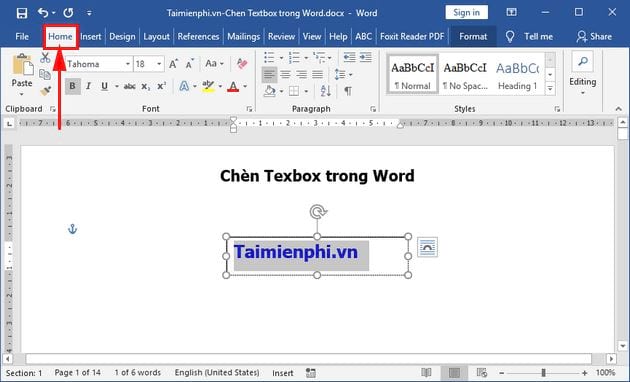Image resolution: width=630 pixels, height=382 pixels.
Task: Open the Tahoma font name dropdown
Action: 127,64
